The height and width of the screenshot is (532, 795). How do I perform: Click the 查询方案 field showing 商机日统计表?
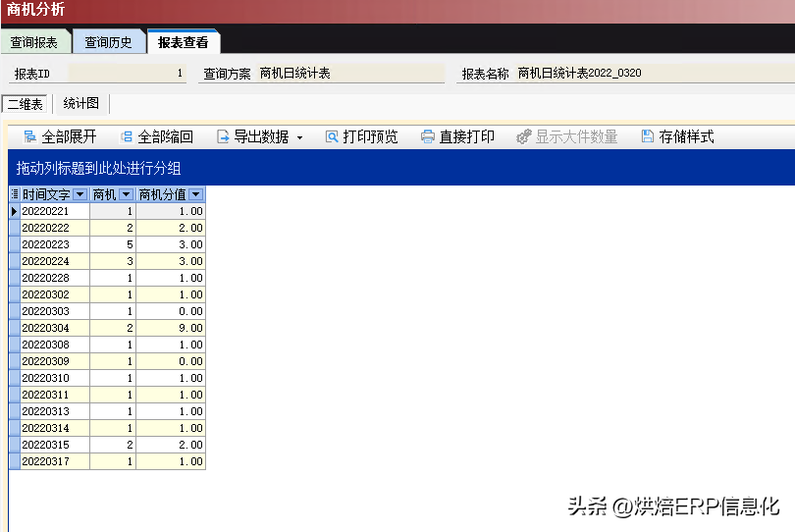[x=350, y=74]
